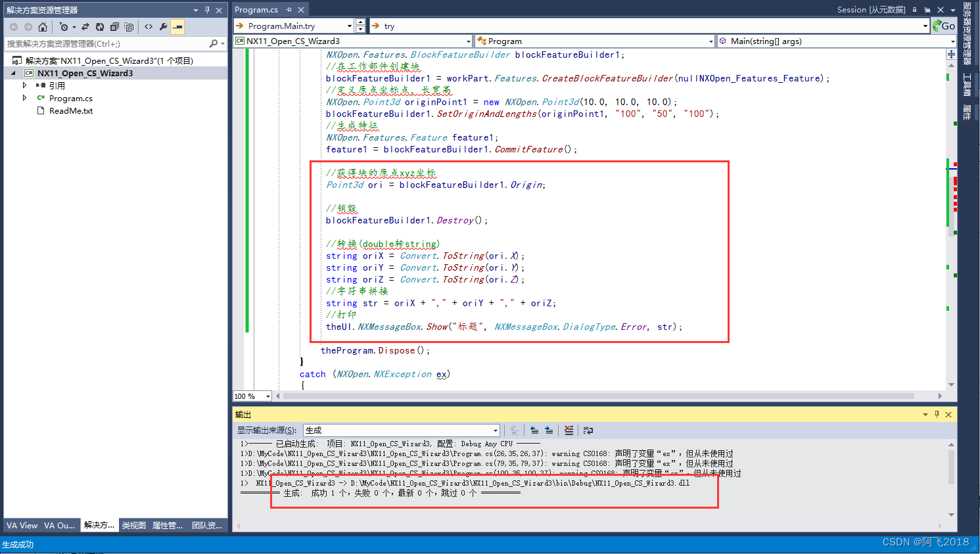Refresh the Solution Explorer tree

(100, 27)
